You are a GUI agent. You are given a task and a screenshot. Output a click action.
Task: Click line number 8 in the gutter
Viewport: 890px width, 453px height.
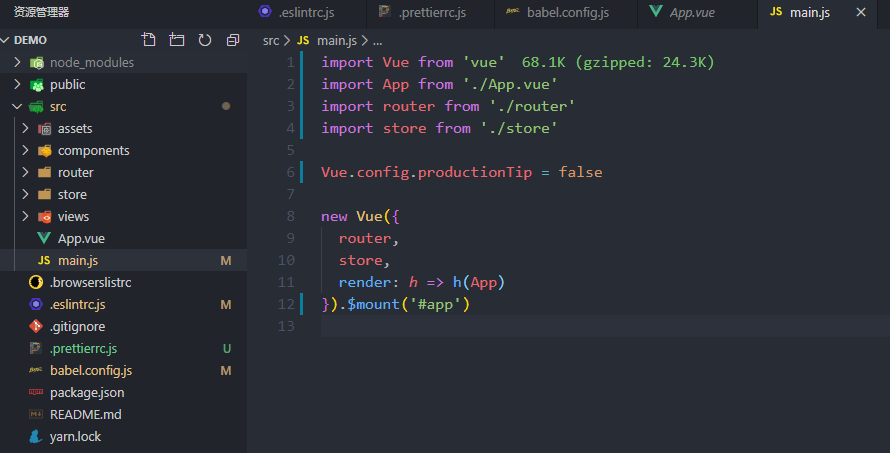coord(290,216)
